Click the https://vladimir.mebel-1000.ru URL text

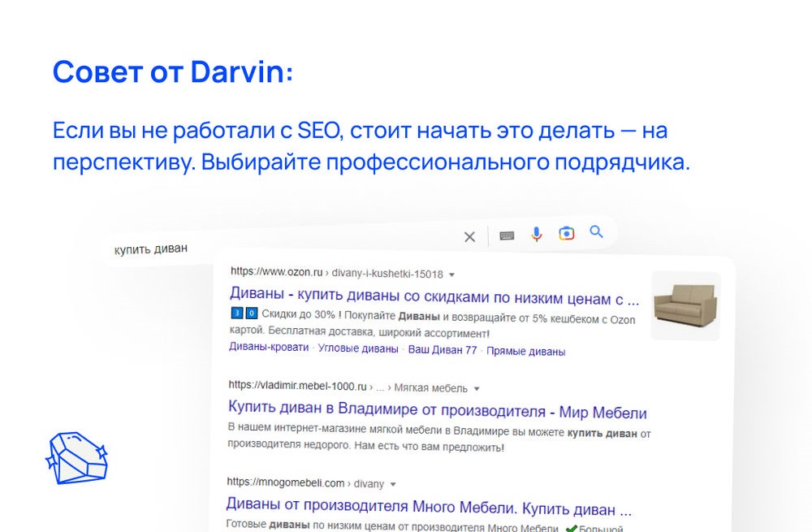(297, 386)
